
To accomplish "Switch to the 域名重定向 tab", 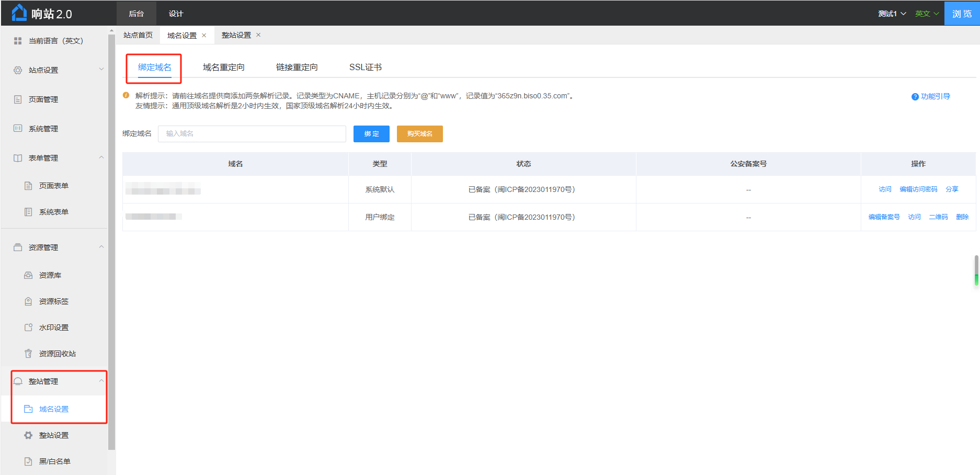I will [223, 67].
